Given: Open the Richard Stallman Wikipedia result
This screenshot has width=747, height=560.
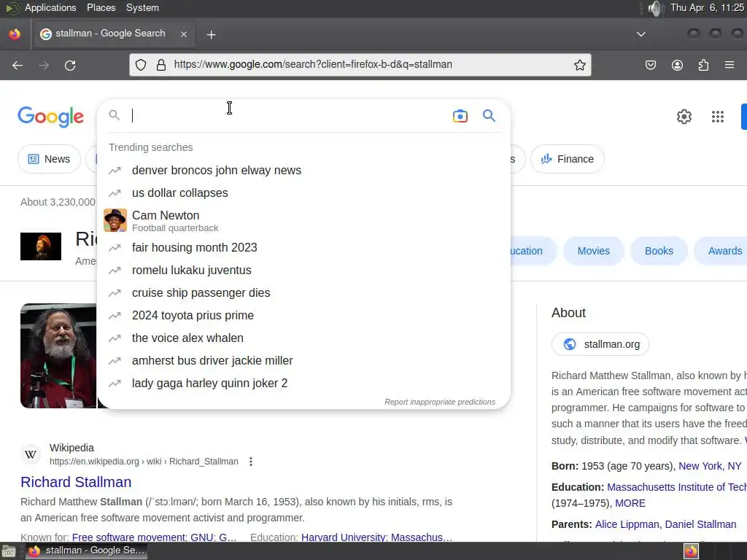Looking at the screenshot, I should (x=76, y=482).
